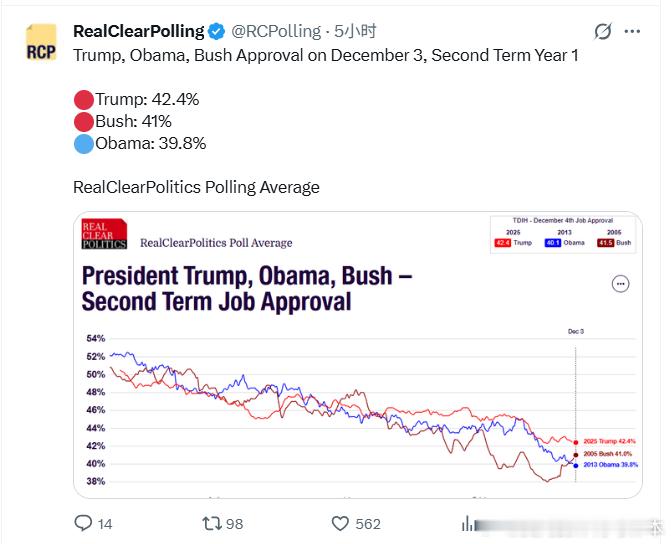Open the 5小时 post timestamp

pos(355,31)
